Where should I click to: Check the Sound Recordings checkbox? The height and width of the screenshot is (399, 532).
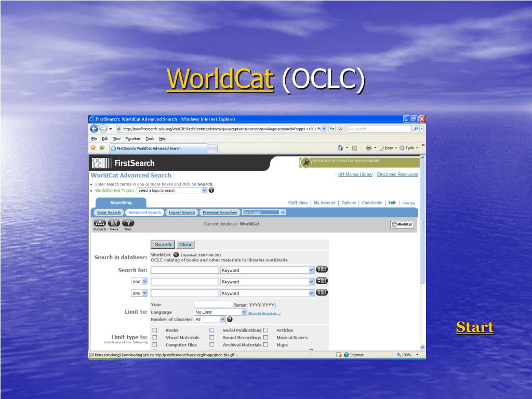pyautogui.click(x=212, y=337)
